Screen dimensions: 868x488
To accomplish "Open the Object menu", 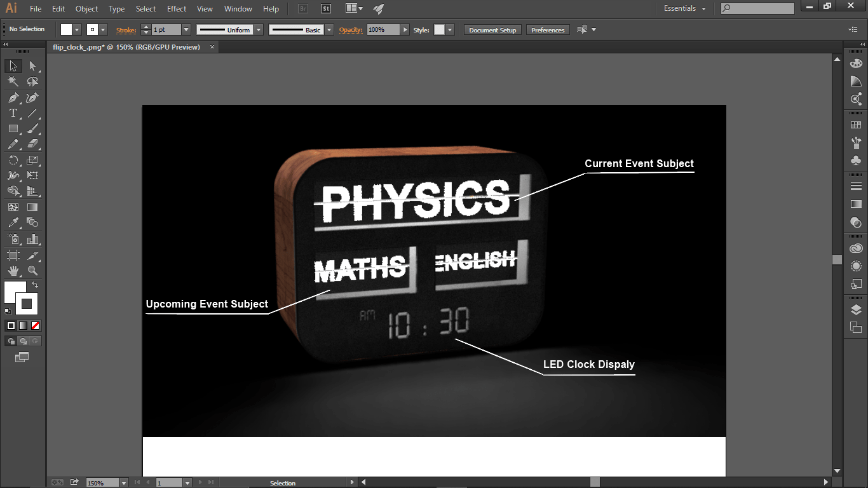I will 86,9.
